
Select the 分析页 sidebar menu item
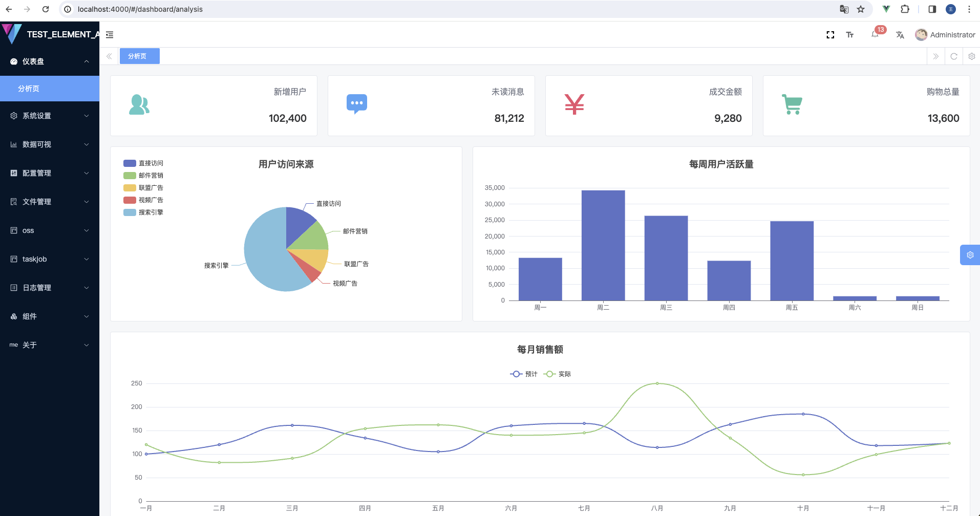50,89
